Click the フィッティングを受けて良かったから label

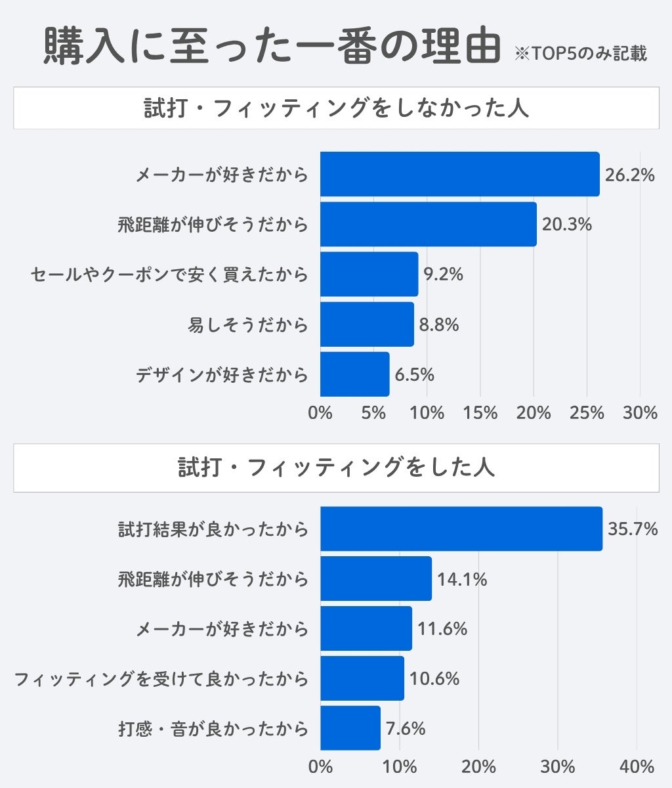point(161,678)
